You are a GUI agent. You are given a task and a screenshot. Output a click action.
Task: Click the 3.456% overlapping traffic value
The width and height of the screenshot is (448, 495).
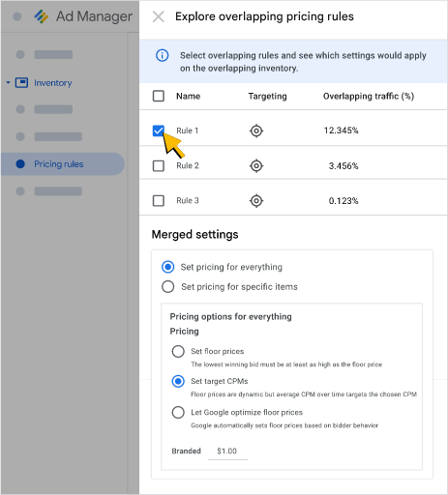pyautogui.click(x=343, y=166)
